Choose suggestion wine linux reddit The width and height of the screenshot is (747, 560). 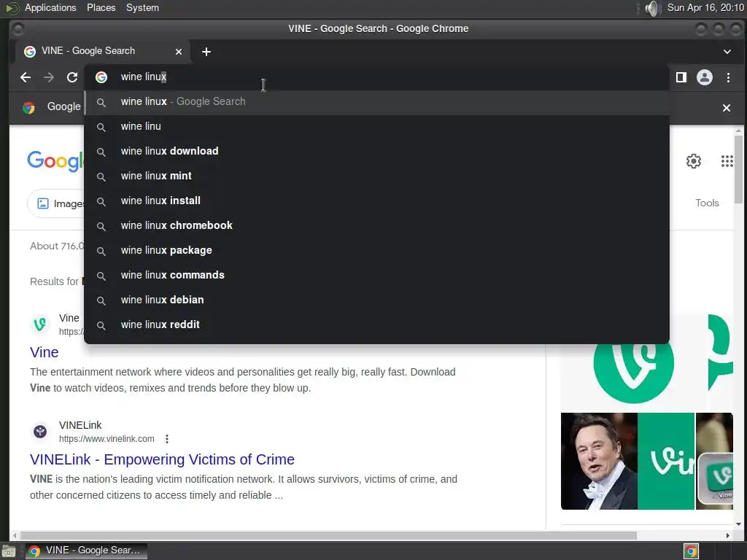(x=376, y=324)
